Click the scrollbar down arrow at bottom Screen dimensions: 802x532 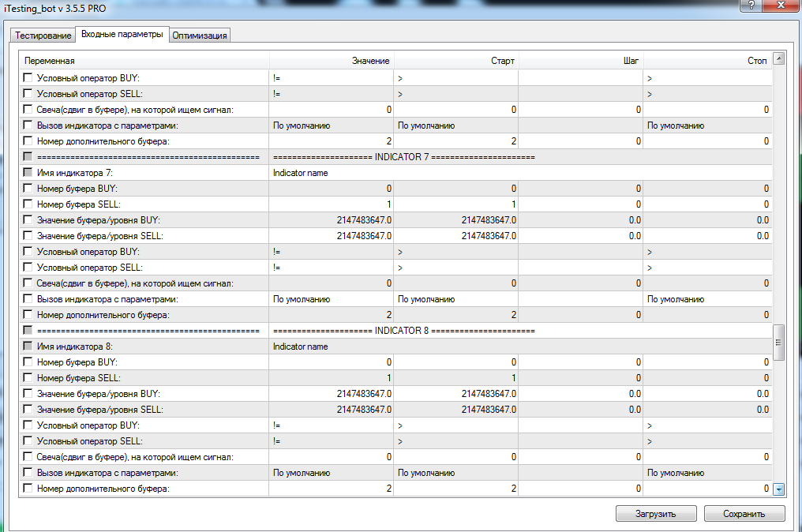(x=778, y=489)
